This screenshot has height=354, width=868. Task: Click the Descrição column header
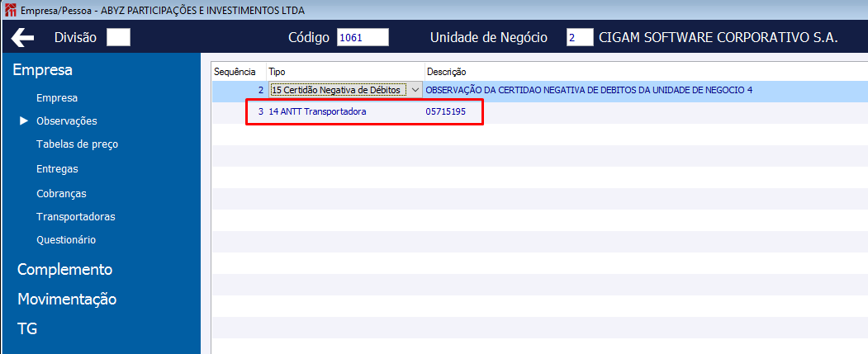[447, 72]
